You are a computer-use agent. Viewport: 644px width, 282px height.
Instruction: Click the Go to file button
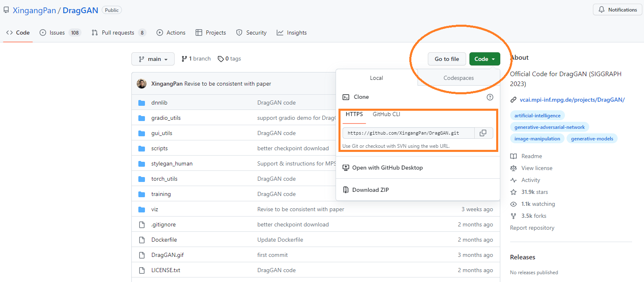point(447,59)
